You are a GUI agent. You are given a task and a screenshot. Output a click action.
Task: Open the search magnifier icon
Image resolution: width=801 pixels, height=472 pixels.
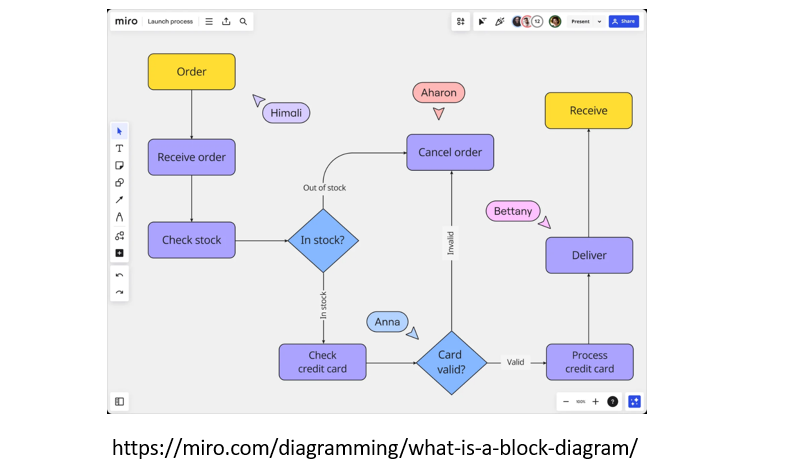click(x=243, y=21)
